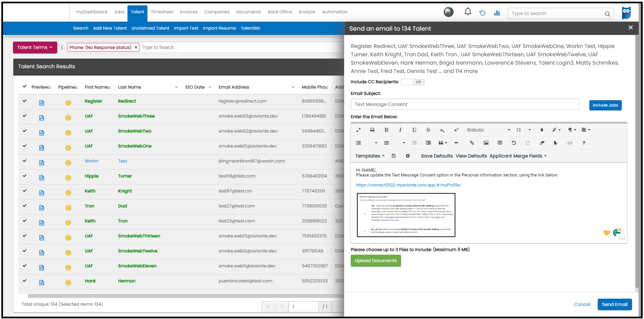Insert a hyperlink in the email editor

(472, 143)
